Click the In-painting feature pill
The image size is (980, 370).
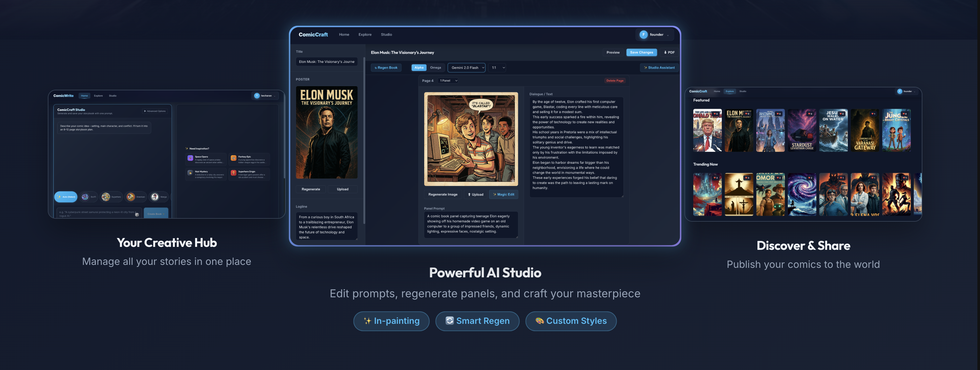click(391, 321)
